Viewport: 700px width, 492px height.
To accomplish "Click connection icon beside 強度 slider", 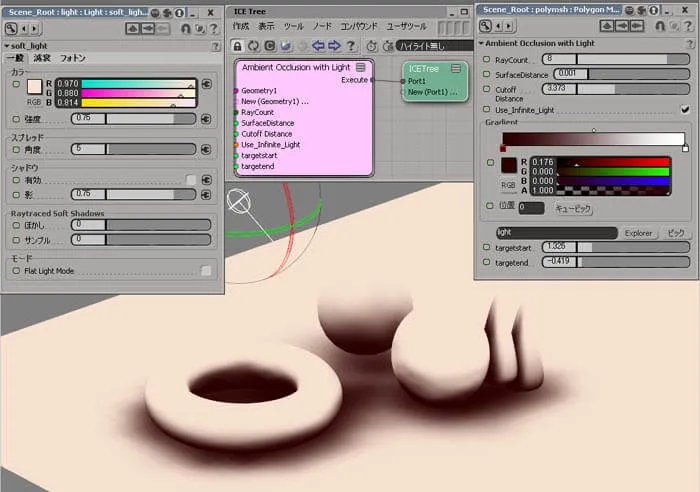I will click(x=206, y=119).
